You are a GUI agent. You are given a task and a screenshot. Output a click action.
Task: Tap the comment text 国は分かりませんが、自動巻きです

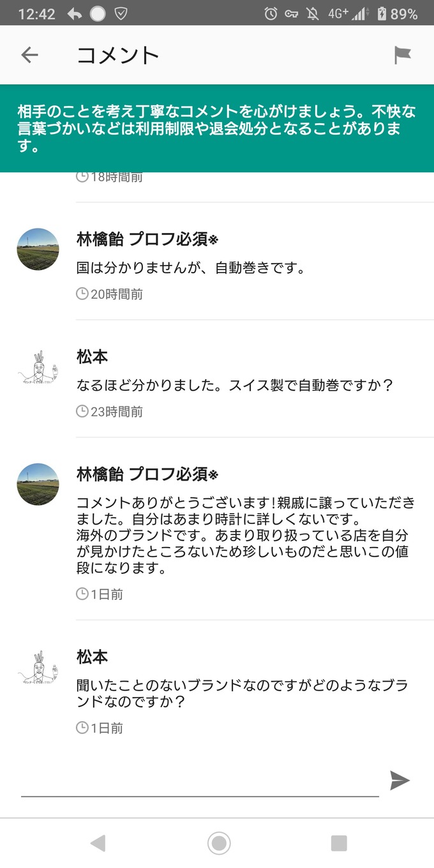(x=191, y=268)
